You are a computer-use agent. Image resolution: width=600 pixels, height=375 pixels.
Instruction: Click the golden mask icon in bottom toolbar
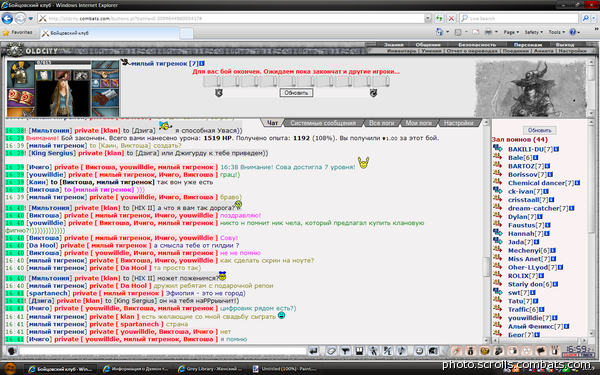click(485, 351)
